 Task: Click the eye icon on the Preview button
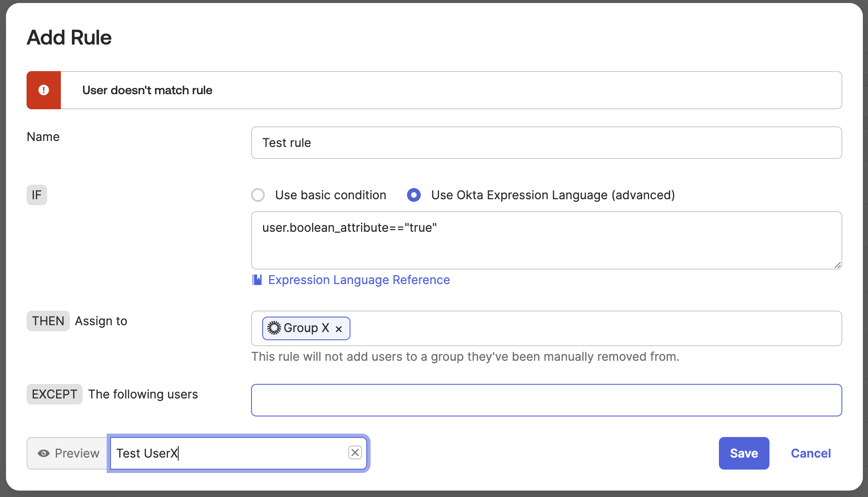coord(44,453)
